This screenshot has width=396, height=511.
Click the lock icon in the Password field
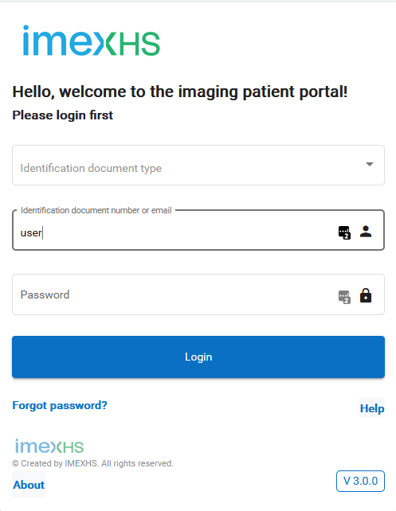(x=366, y=295)
